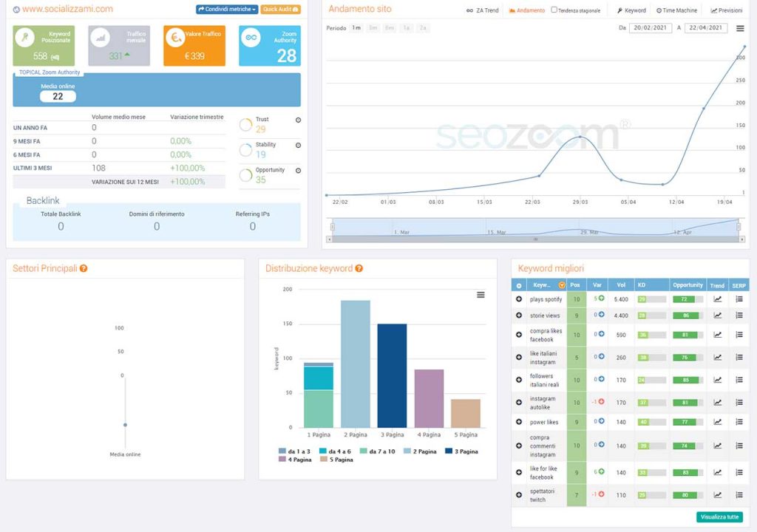Toggle 'da 7 a 10' legend series
This screenshot has width=757, height=532.
[x=378, y=451]
